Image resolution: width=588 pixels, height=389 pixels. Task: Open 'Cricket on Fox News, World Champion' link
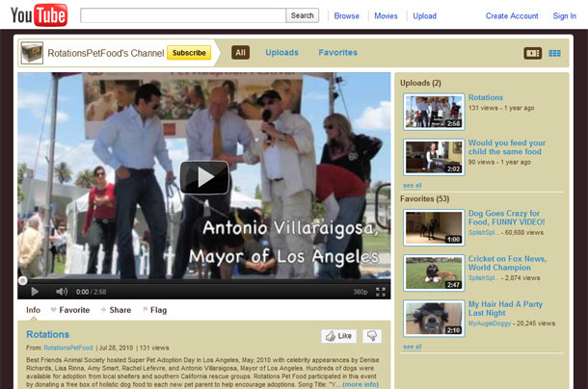[507, 263]
